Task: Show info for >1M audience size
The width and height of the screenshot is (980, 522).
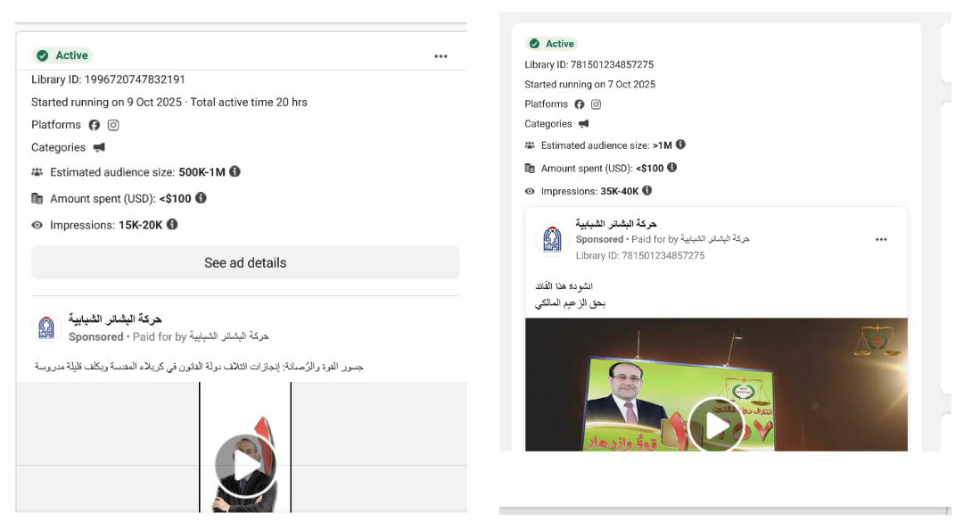Action: coord(680,145)
